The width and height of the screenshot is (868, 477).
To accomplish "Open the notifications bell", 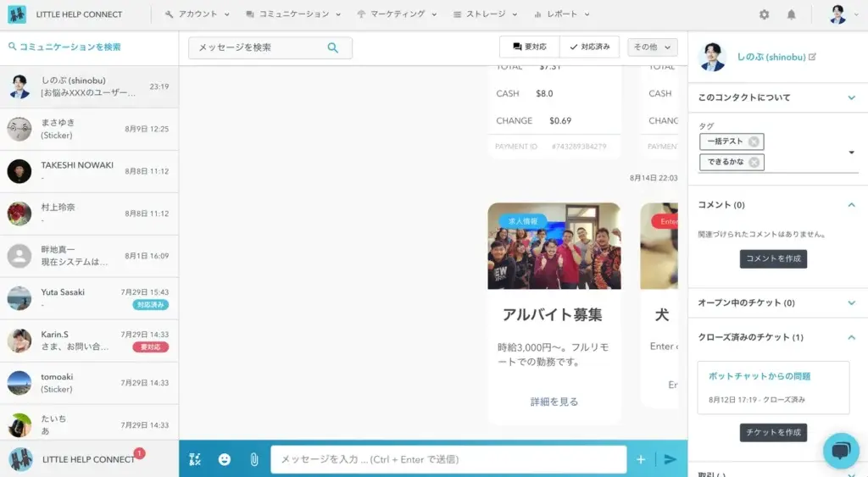I will coord(791,14).
